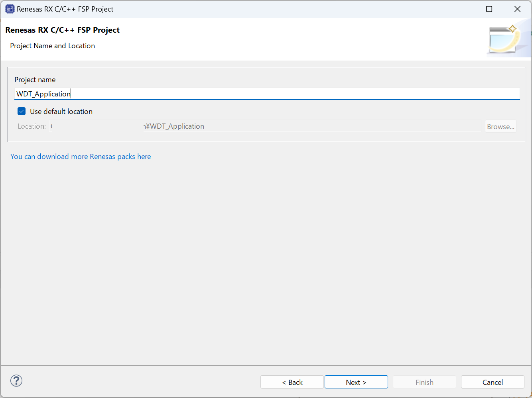Click the Location path text field
The height and width of the screenshot is (398, 532).
[x=265, y=126]
